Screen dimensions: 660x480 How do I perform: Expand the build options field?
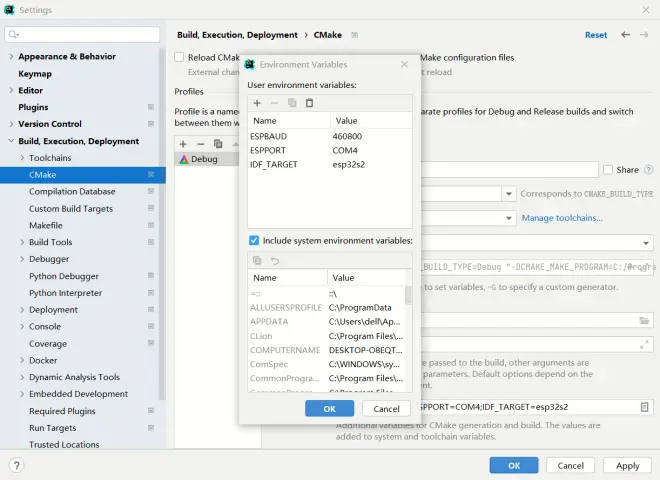coord(644,345)
